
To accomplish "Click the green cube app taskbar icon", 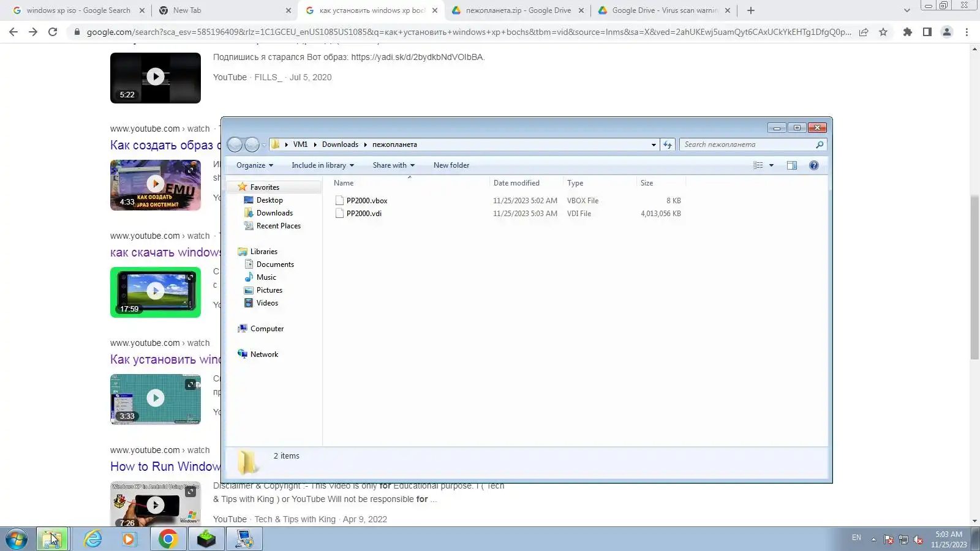I will pyautogui.click(x=206, y=539).
